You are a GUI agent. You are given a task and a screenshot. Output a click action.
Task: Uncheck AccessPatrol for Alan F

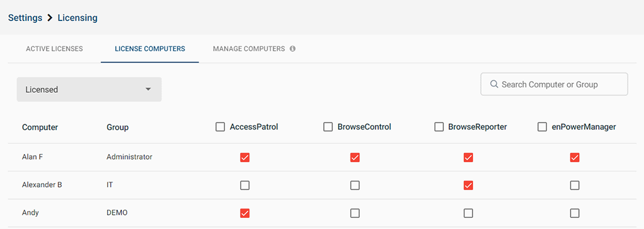click(245, 158)
